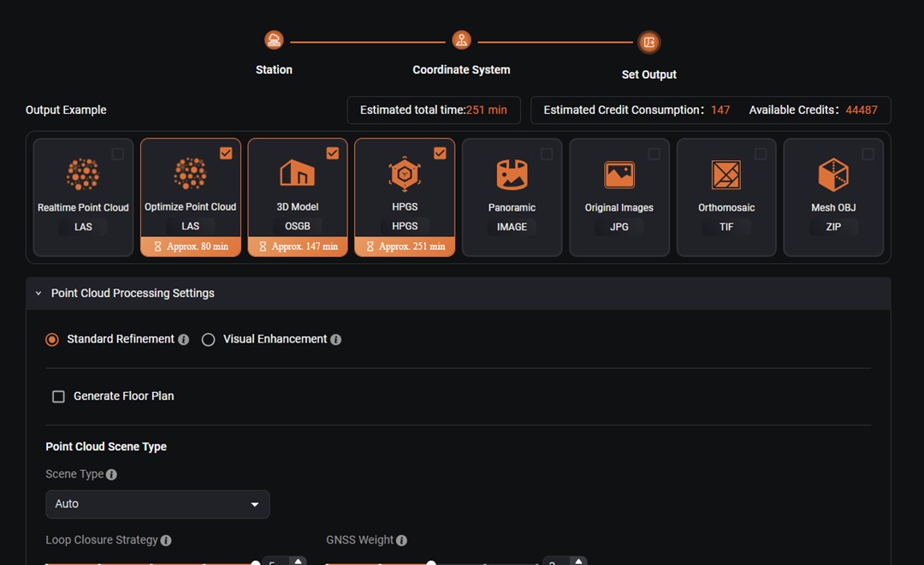Go to the Coordinate System step label
This screenshot has height=565, width=924.
(x=461, y=69)
